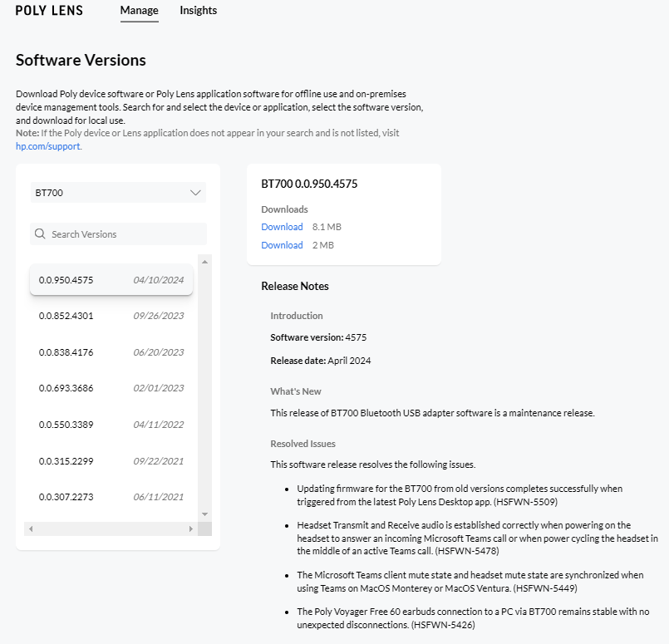Click the date 09/26/2023
669x644 pixels.
pos(158,316)
